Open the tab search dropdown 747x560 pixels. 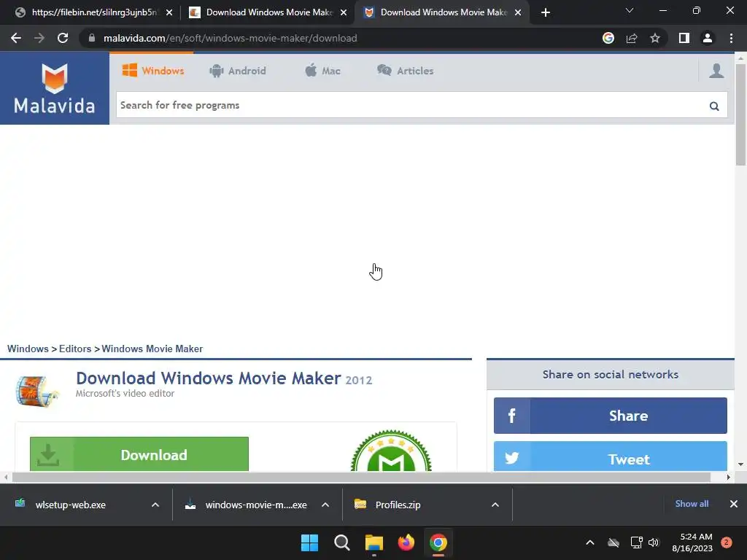click(630, 10)
